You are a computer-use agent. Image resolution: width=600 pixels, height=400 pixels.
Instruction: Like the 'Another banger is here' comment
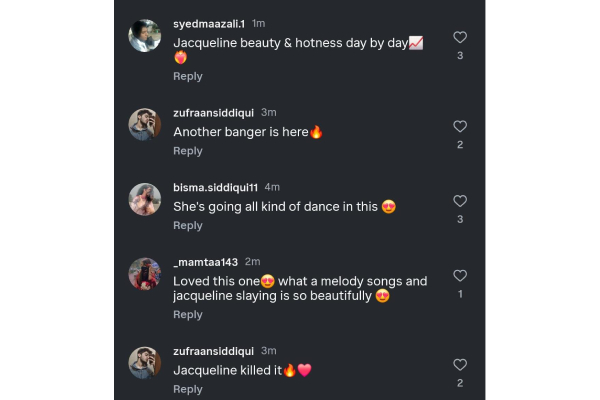(x=460, y=127)
